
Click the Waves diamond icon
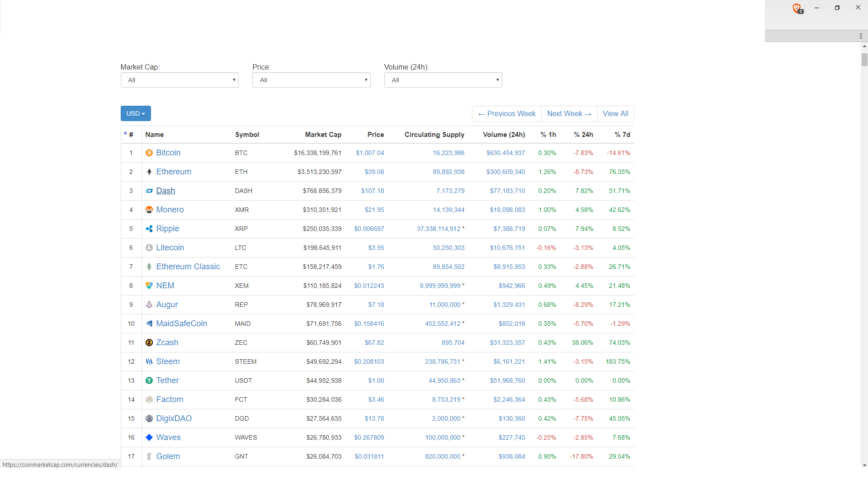tap(149, 438)
